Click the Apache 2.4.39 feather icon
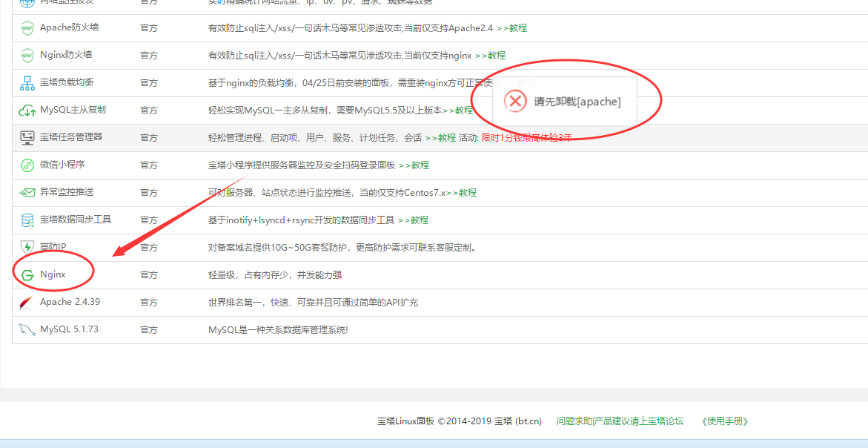This screenshot has width=868, height=448. tap(27, 303)
